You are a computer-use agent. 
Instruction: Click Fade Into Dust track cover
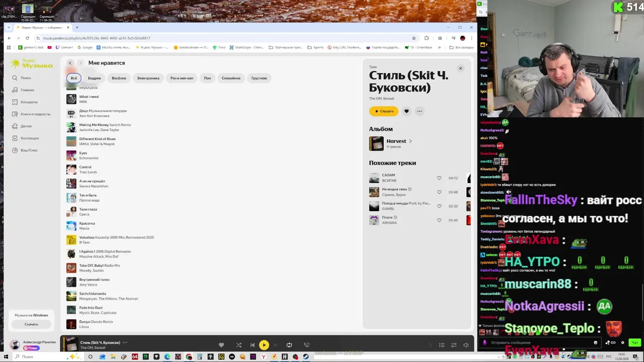coord(71,310)
